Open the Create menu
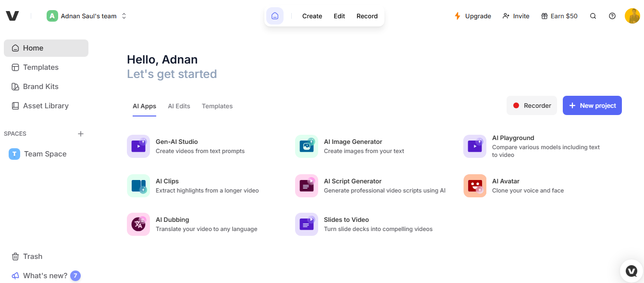Viewport: 644px width, 283px height. click(312, 16)
